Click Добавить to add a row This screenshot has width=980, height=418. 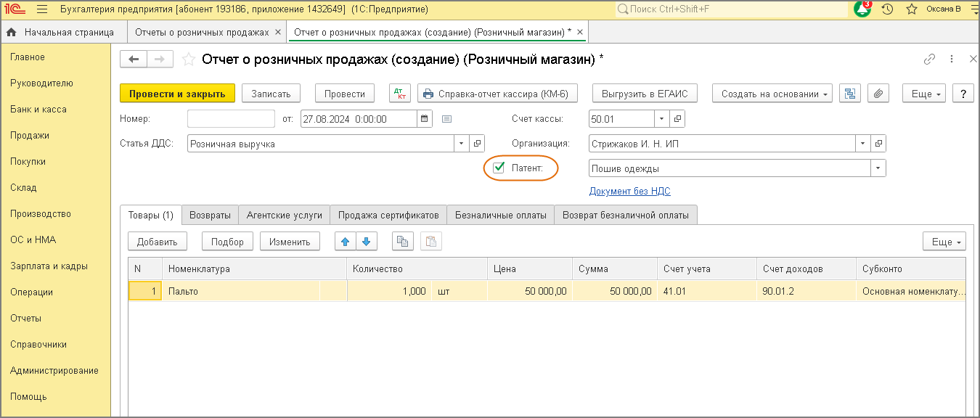point(158,242)
